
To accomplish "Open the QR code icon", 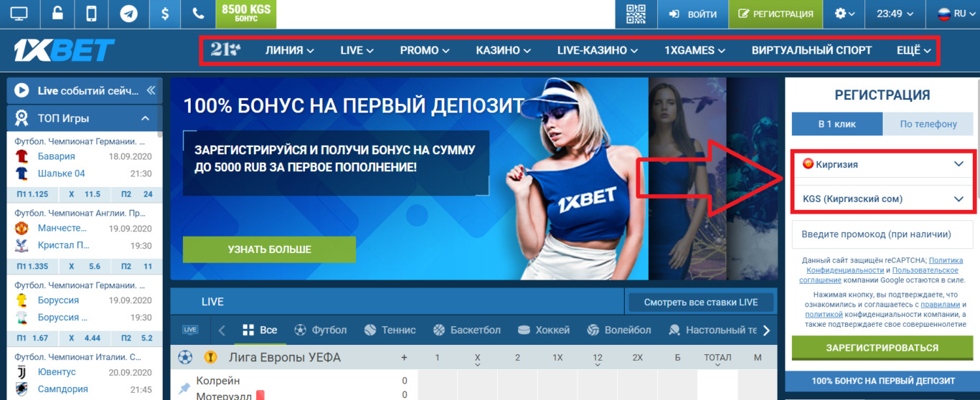I will [636, 14].
